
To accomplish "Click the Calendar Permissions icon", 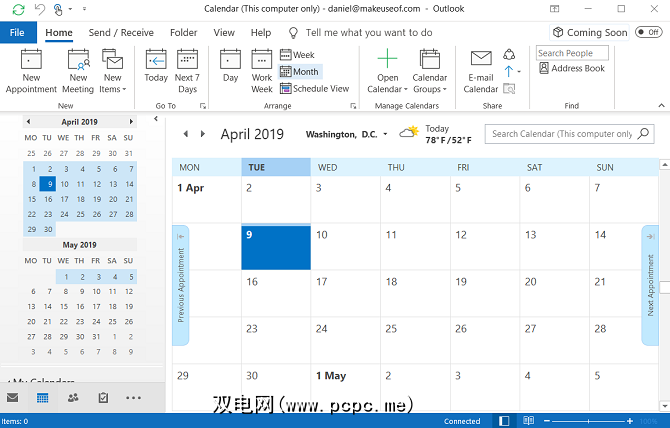I will [509, 88].
